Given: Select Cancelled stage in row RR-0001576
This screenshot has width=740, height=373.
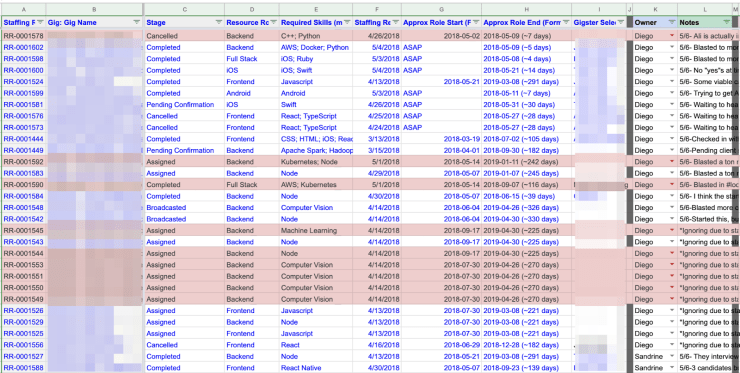Looking at the screenshot, I should 185,116.
